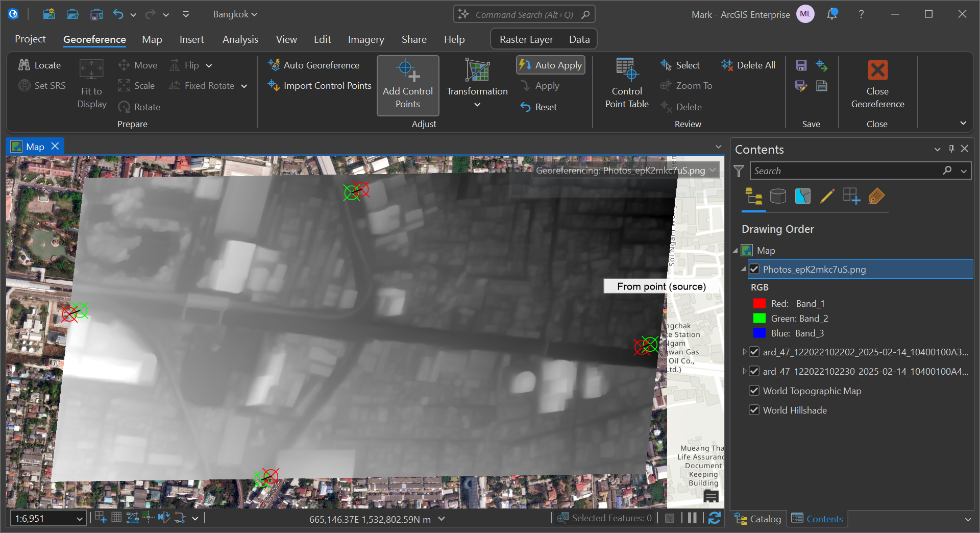Expand the ard_47_122022102230 layer
Screen dimensions: 980x533
click(x=744, y=371)
